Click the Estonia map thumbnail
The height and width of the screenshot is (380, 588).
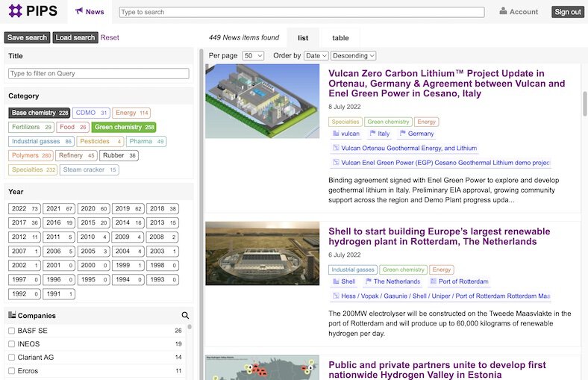(262, 367)
